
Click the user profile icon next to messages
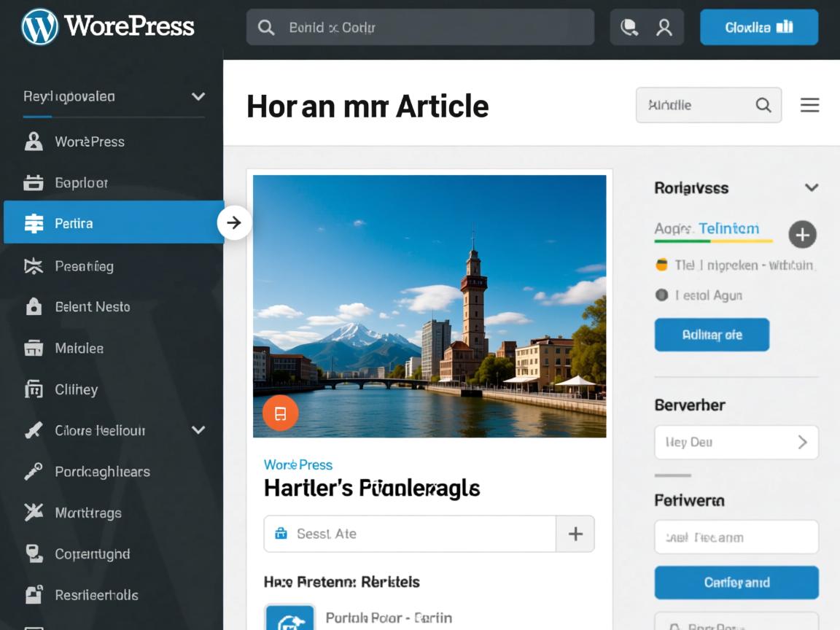[x=664, y=27]
